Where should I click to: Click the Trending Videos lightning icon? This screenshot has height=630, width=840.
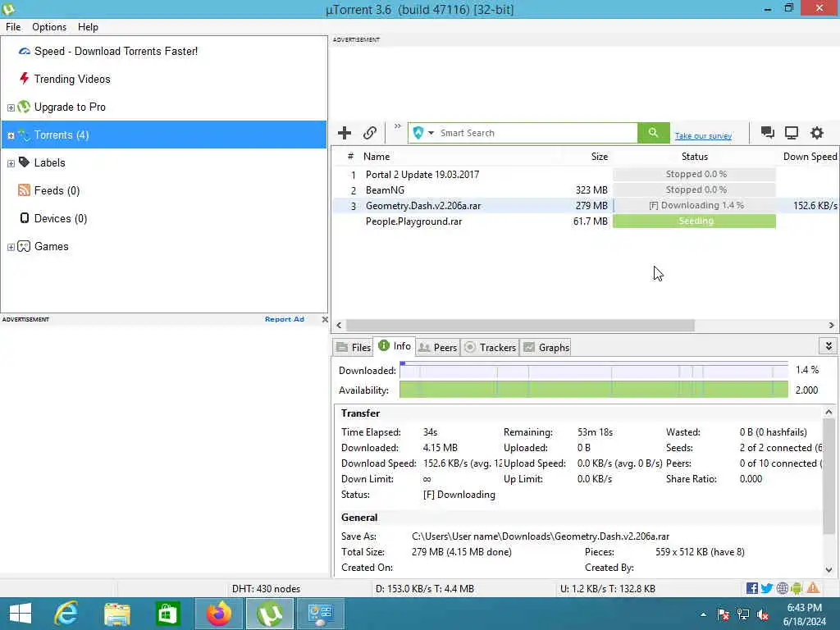24,78
